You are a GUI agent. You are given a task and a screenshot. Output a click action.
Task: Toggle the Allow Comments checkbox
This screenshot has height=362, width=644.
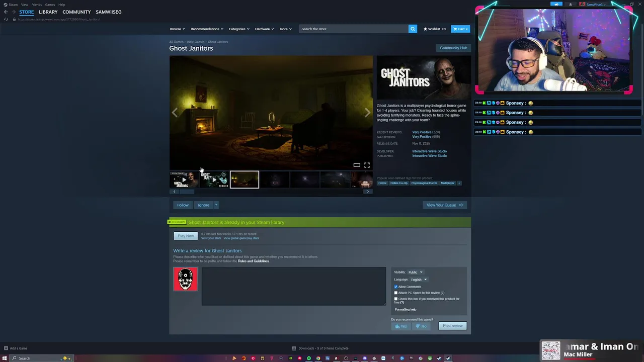click(x=396, y=287)
